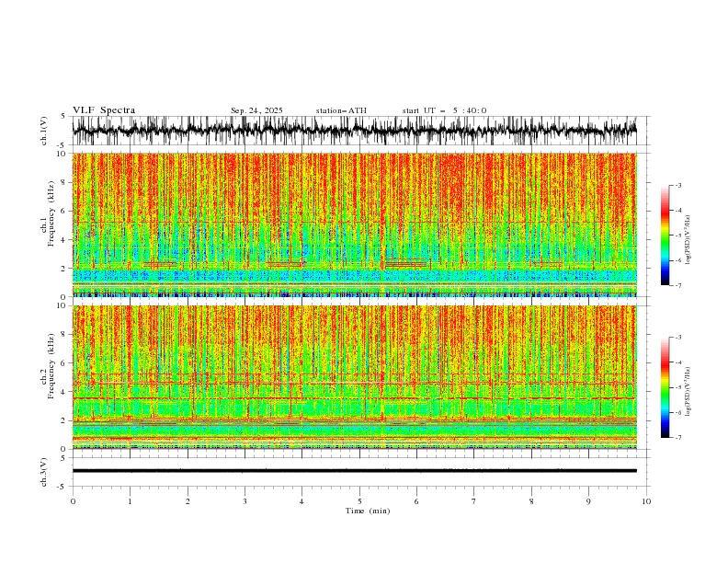Click the lower PSD color scale bar
Viewport: 728px width, 563px height.
point(665,387)
